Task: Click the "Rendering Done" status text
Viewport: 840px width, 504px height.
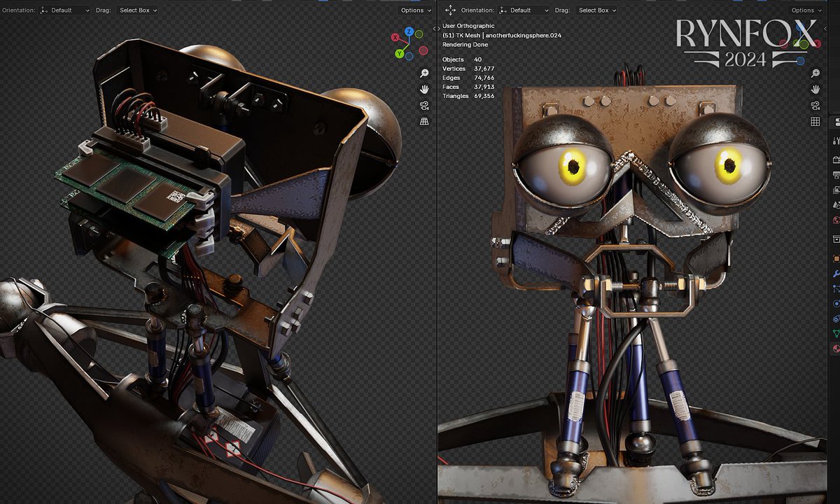Action: pyautogui.click(x=465, y=45)
